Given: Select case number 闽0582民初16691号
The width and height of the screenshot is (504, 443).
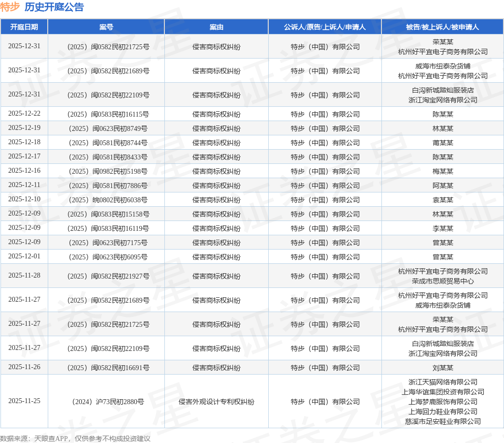Looking at the screenshot, I should [108, 368].
